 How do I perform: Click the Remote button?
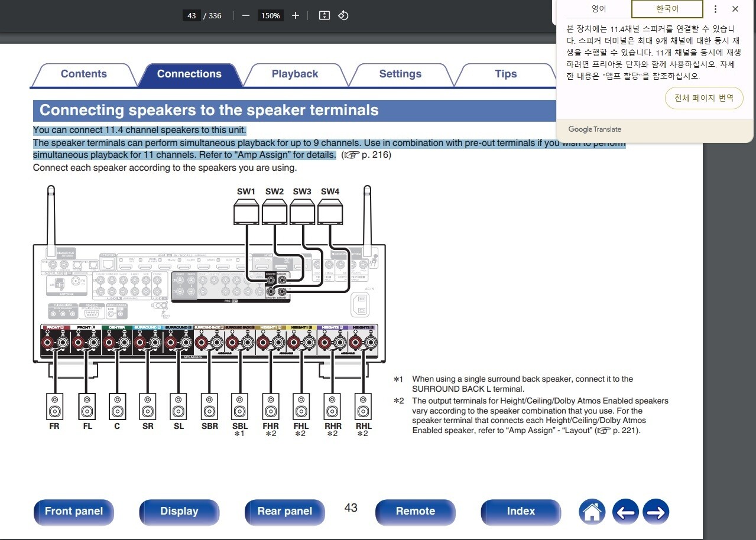click(x=416, y=512)
